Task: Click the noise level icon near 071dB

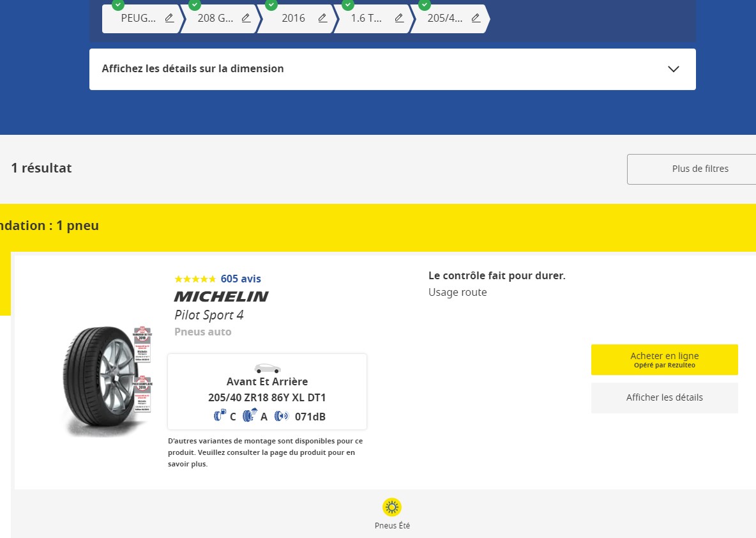Action: [x=282, y=417]
